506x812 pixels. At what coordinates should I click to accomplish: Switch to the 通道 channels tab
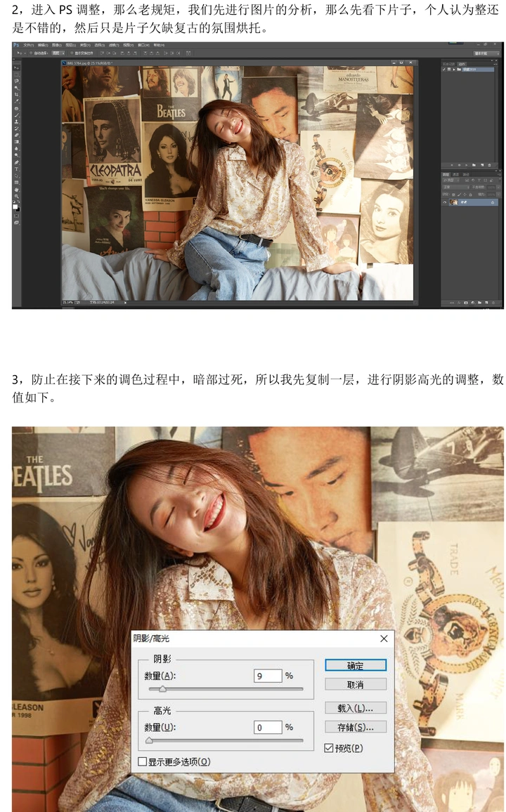pos(456,174)
